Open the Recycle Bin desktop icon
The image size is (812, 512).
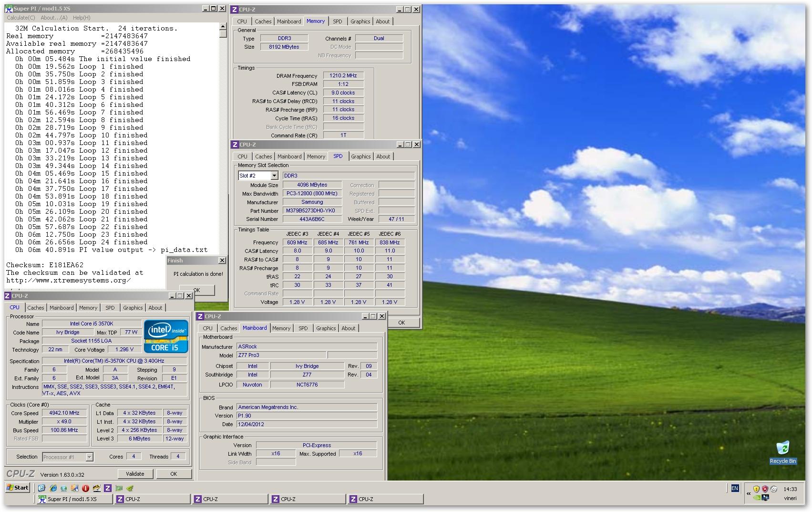point(783,451)
